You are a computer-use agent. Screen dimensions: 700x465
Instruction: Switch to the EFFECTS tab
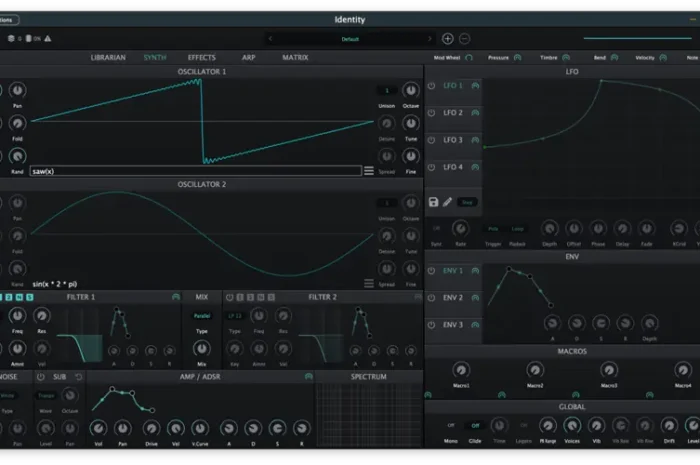tap(201, 58)
